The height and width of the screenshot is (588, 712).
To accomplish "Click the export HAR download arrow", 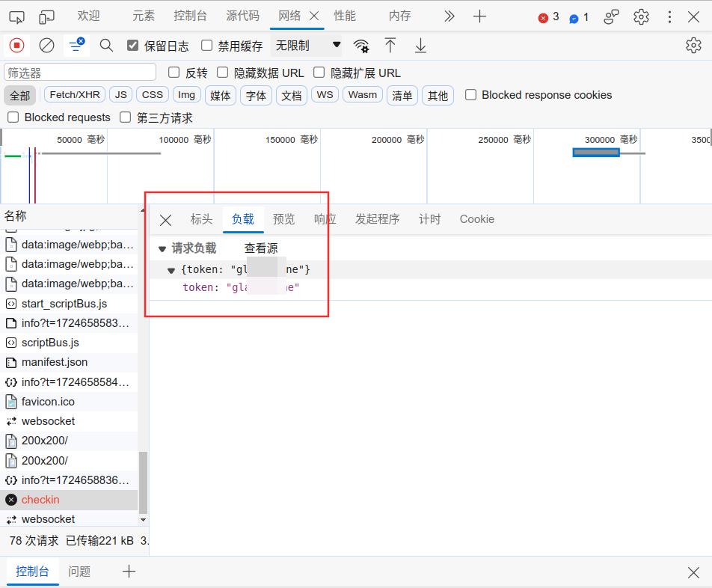I will 420,46.
